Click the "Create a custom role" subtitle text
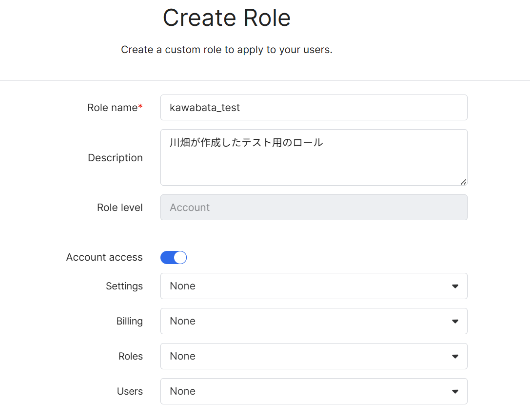The image size is (530, 420). click(x=227, y=50)
